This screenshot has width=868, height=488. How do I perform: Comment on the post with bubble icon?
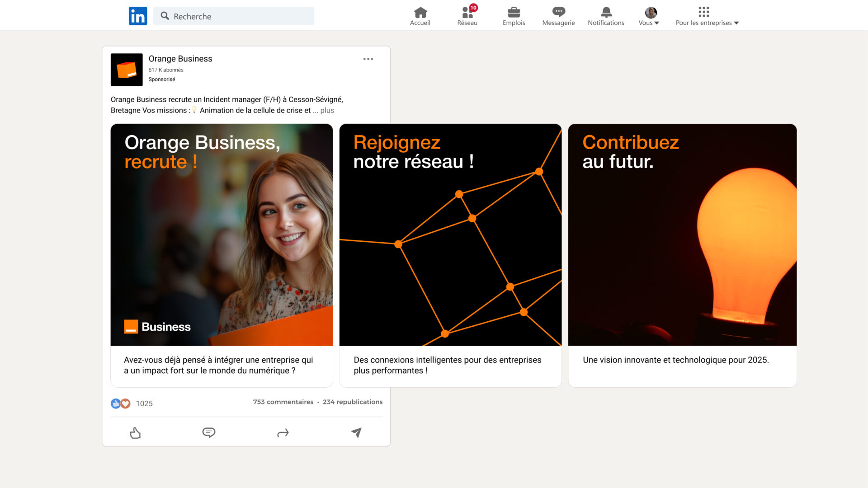[x=209, y=433]
